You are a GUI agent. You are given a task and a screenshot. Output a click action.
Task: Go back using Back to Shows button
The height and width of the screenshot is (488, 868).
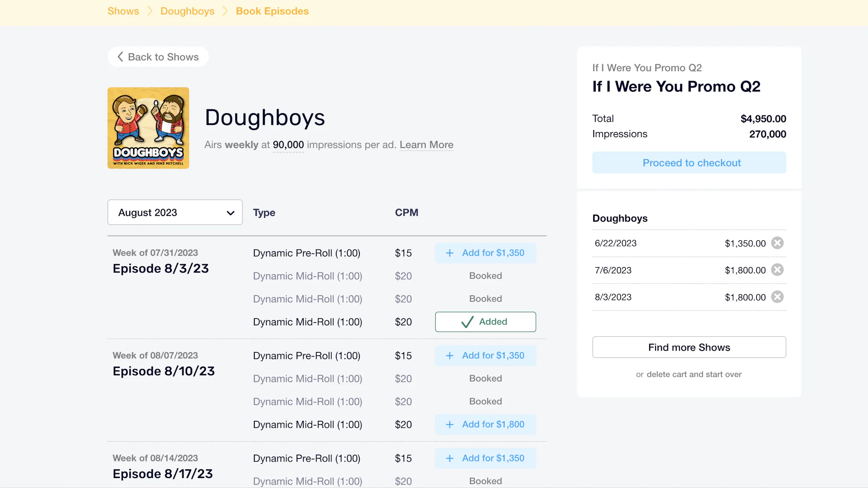pos(158,57)
